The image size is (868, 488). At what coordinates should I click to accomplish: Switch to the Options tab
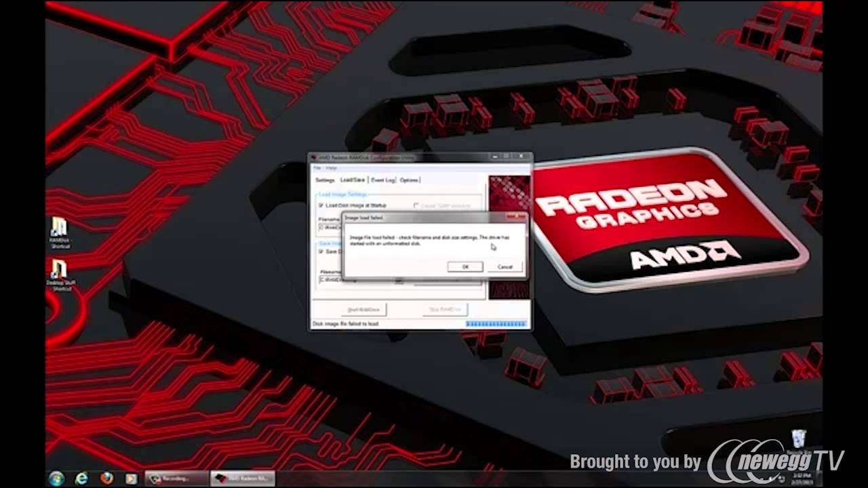point(409,180)
